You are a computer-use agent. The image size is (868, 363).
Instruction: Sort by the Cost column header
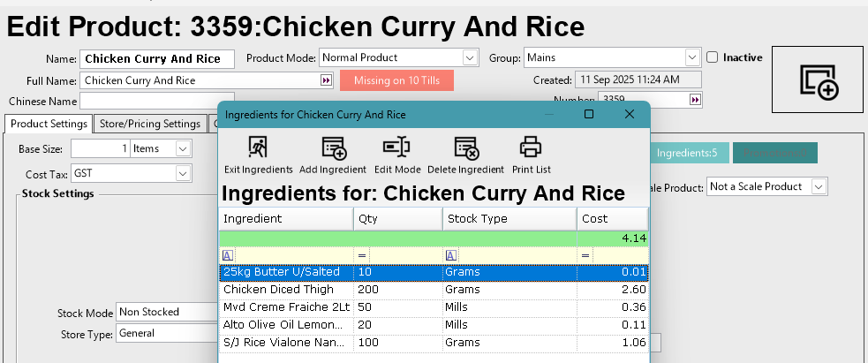click(x=611, y=218)
